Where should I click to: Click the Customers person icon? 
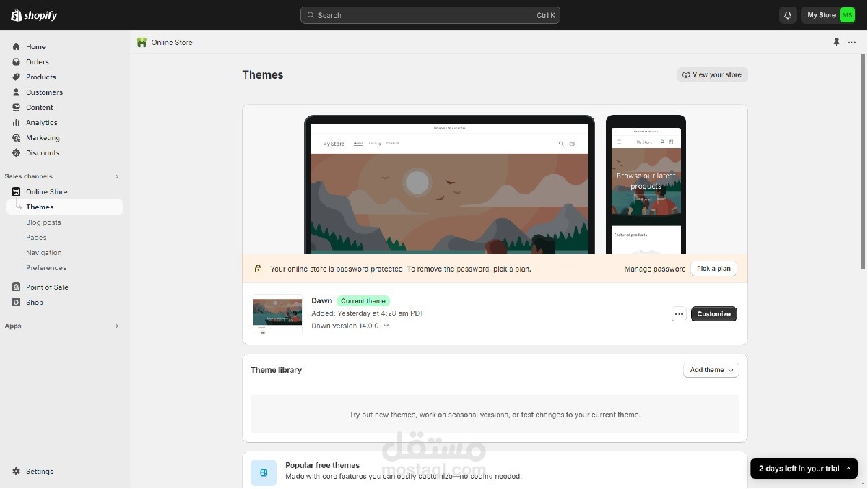pos(17,92)
